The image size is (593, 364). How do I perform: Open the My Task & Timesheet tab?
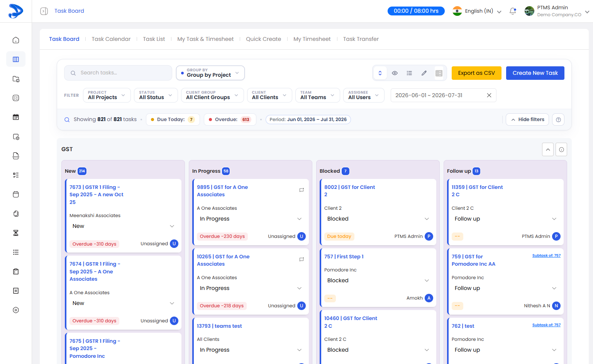click(205, 39)
